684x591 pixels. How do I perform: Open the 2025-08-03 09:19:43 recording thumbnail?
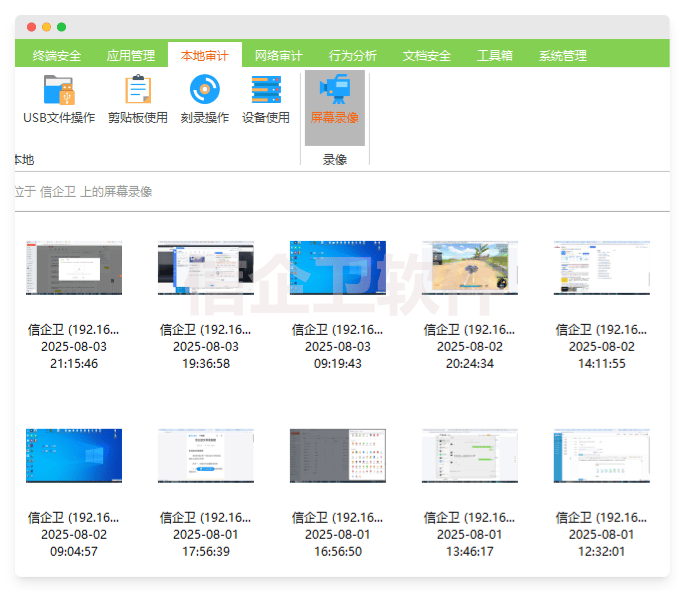[x=338, y=268]
